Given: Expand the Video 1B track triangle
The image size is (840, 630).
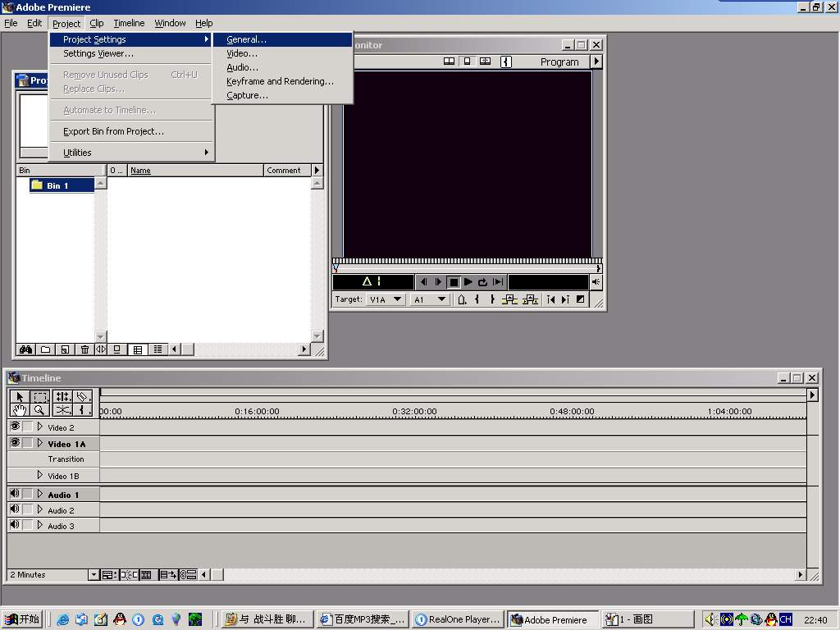Looking at the screenshot, I should pyautogui.click(x=39, y=475).
